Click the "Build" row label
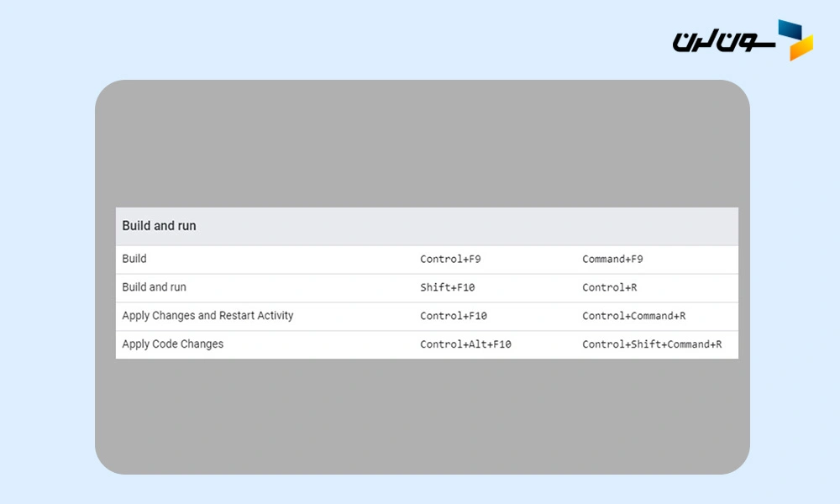Image resolution: width=840 pixels, height=504 pixels. (x=134, y=259)
